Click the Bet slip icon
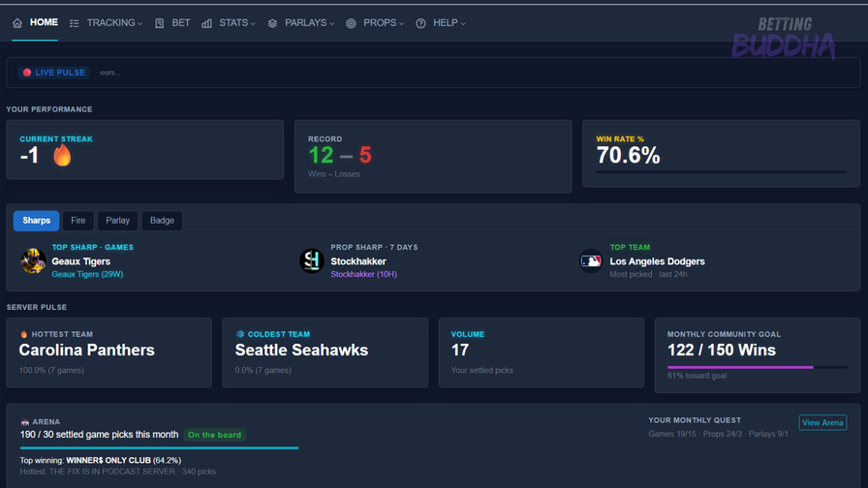The image size is (868, 488). coord(160,23)
